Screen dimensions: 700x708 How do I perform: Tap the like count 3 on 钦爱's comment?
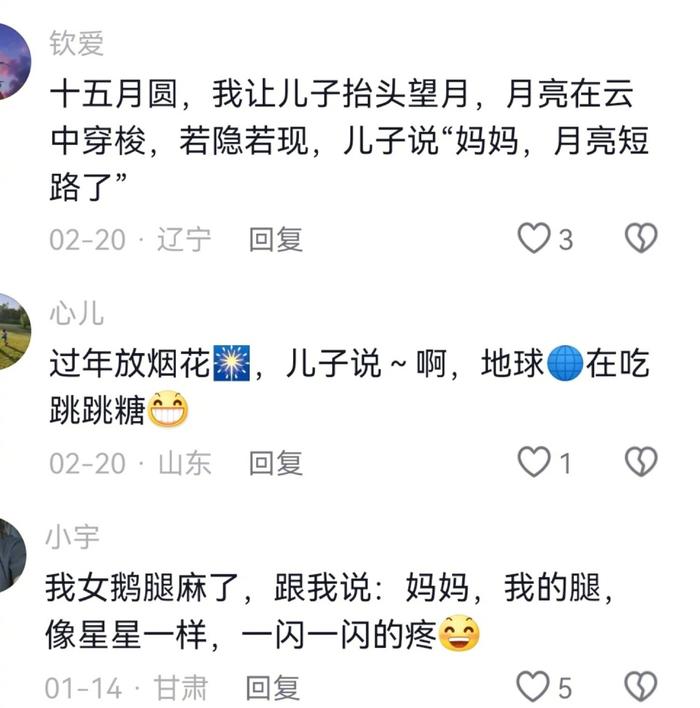(x=566, y=239)
